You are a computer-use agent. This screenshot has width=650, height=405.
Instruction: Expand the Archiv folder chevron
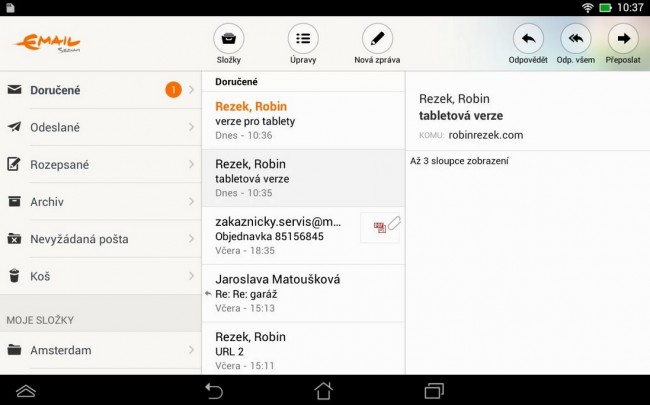pyautogui.click(x=191, y=201)
